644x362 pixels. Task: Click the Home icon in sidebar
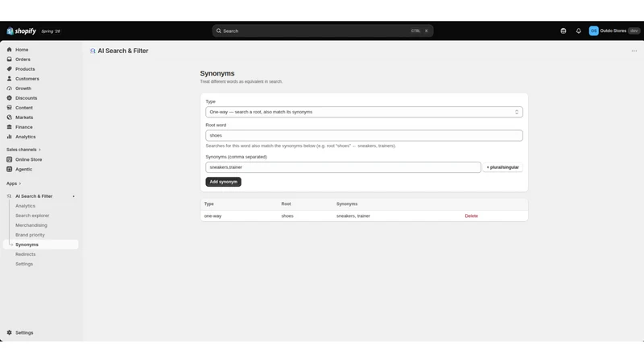tap(9, 50)
